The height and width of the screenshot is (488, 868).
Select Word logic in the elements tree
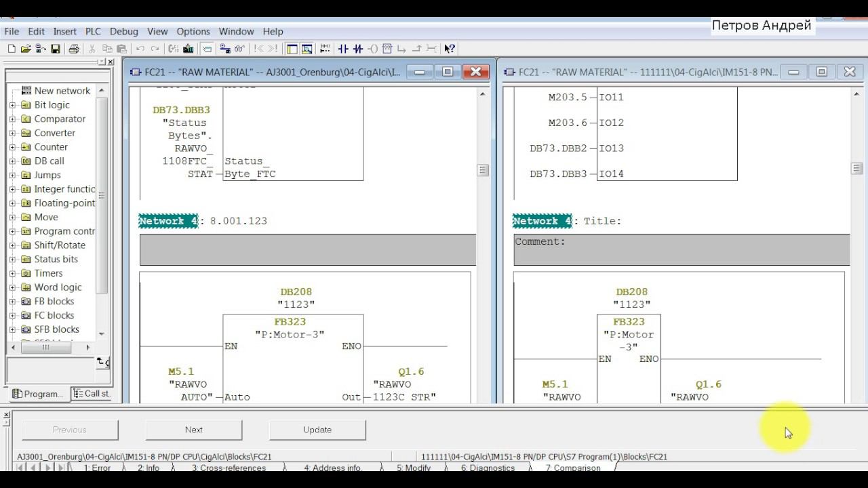(x=58, y=287)
